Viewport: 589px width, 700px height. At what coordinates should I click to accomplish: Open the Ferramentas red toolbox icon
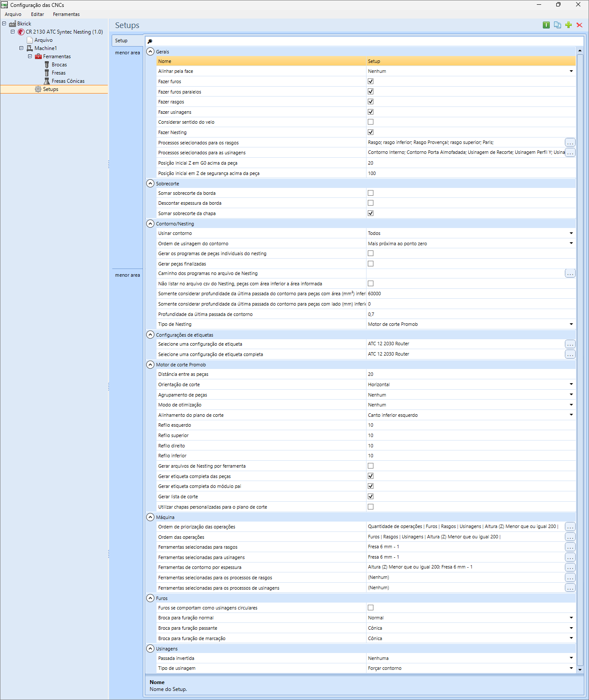tap(38, 56)
